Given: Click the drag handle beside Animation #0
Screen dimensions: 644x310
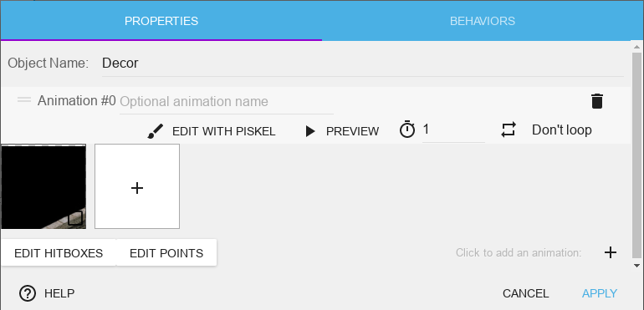Looking at the screenshot, I should [24, 99].
